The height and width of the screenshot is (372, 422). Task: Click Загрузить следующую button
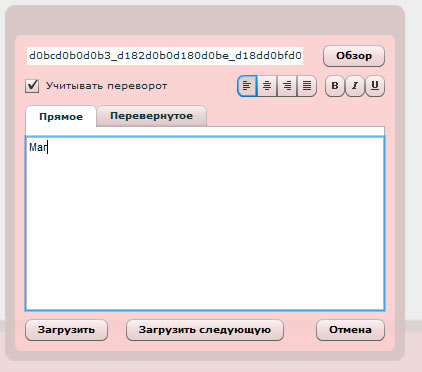(205, 330)
